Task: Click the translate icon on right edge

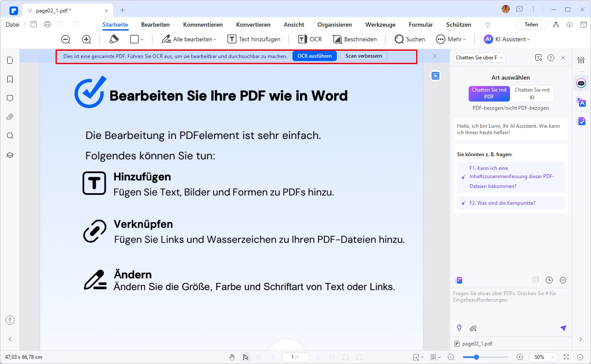Action: 581,102
